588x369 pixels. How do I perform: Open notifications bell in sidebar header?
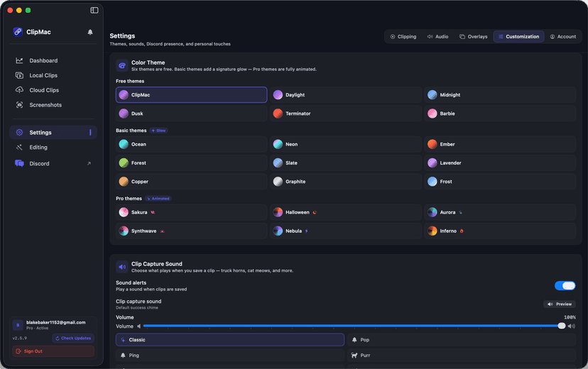pos(90,32)
